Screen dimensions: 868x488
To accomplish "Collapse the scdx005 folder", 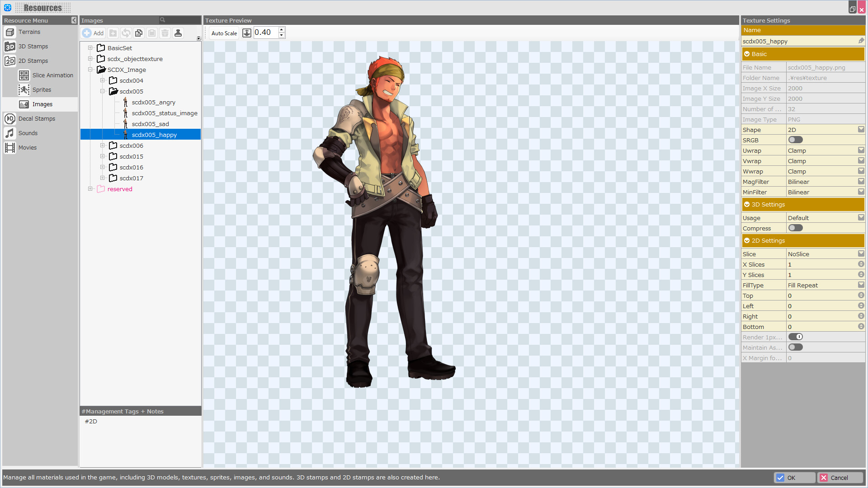I will [103, 91].
